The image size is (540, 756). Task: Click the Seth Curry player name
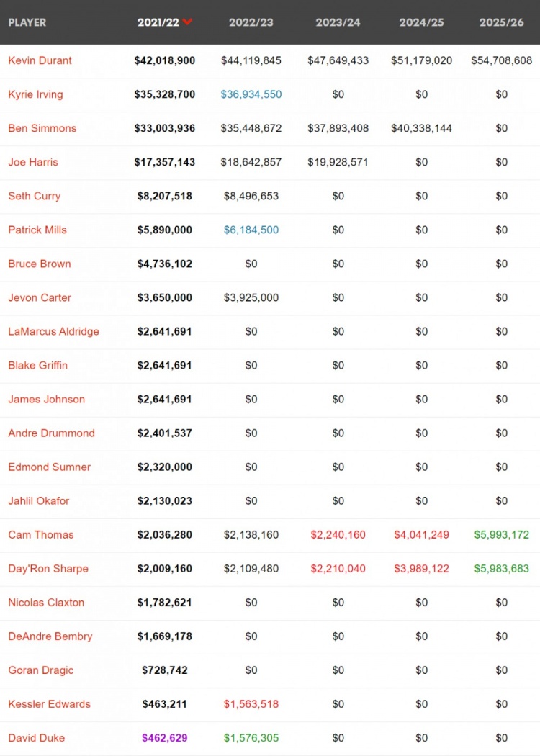(x=34, y=196)
